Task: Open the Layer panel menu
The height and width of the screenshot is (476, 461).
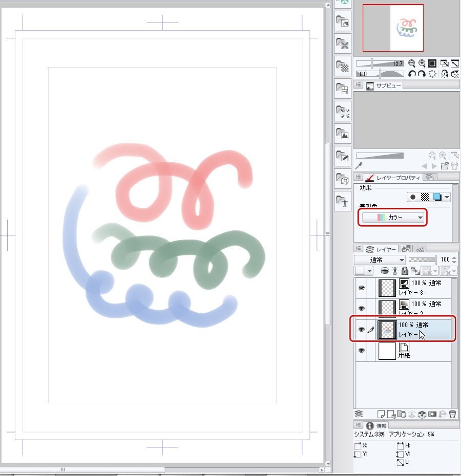Action: [359, 249]
